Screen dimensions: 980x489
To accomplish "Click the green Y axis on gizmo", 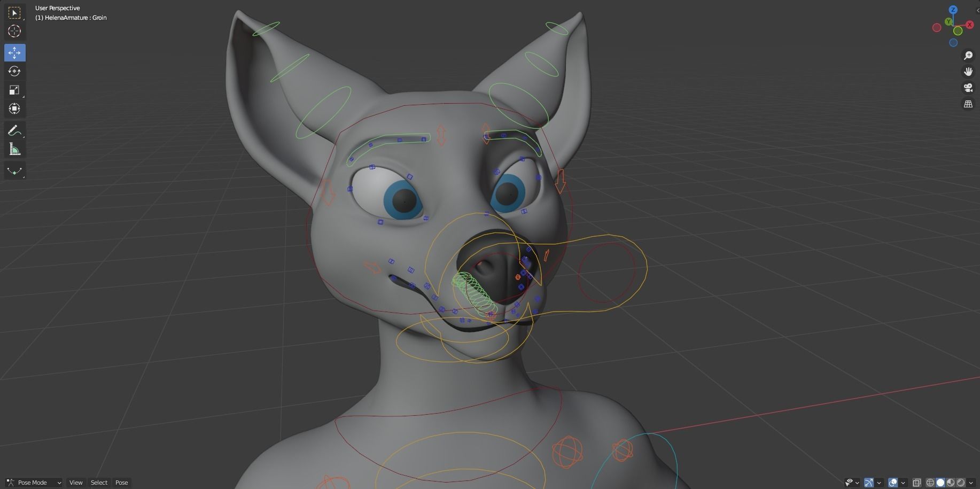I will (x=948, y=21).
